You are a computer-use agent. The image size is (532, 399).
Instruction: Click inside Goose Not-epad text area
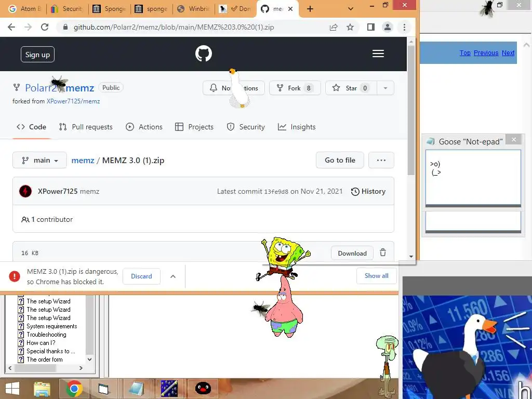tap(473, 178)
